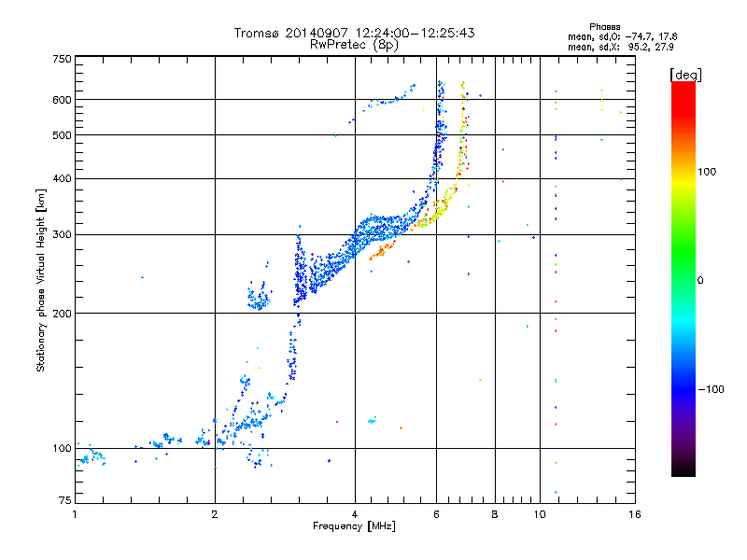Click the colorbar tick label '100'

coord(707,172)
